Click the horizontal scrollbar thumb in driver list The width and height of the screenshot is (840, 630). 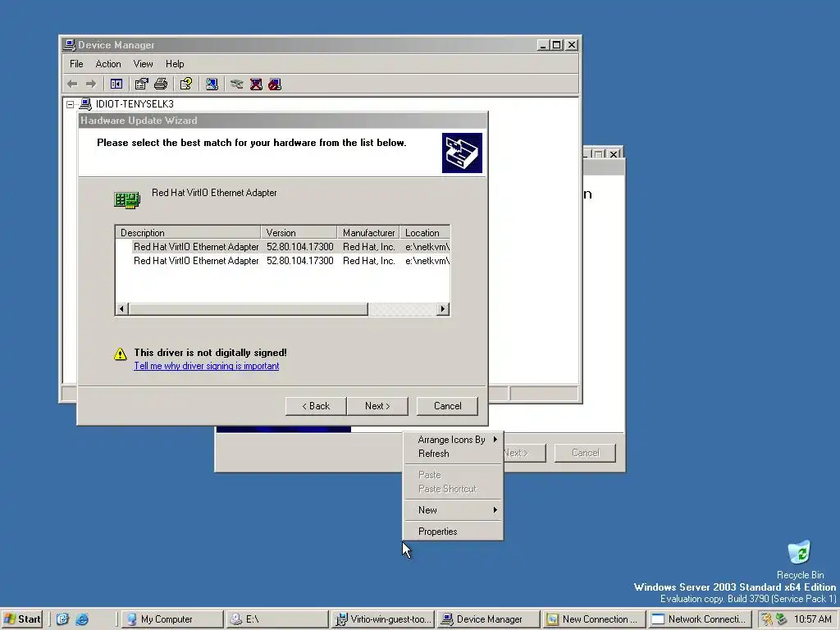click(248, 309)
